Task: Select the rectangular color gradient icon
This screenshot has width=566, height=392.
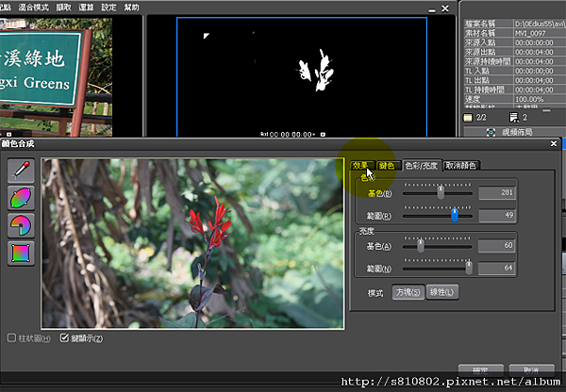Action: click(x=21, y=253)
